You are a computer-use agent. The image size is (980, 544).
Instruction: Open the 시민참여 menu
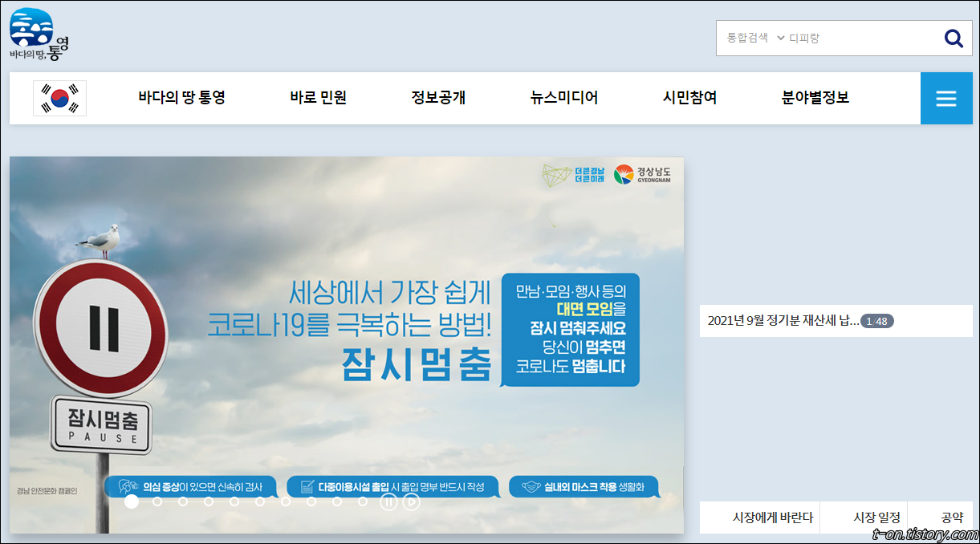[689, 98]
